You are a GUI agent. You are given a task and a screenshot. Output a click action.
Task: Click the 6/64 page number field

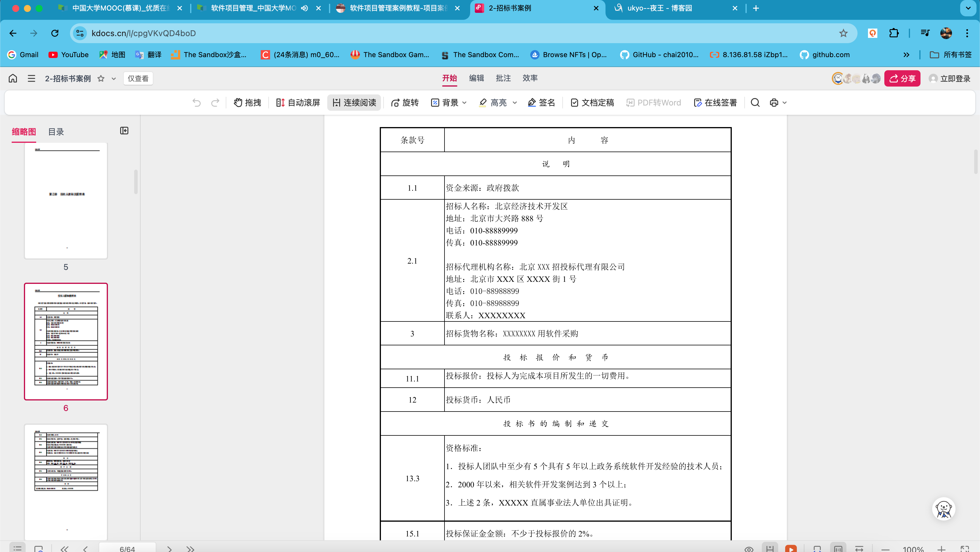[x=127, y=548]
